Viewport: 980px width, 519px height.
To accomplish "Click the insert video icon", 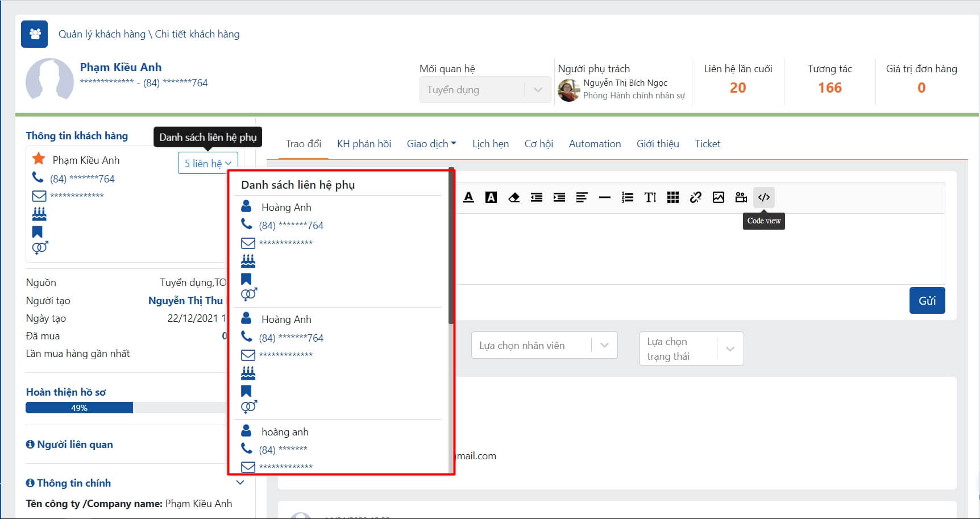I will 741,197.
